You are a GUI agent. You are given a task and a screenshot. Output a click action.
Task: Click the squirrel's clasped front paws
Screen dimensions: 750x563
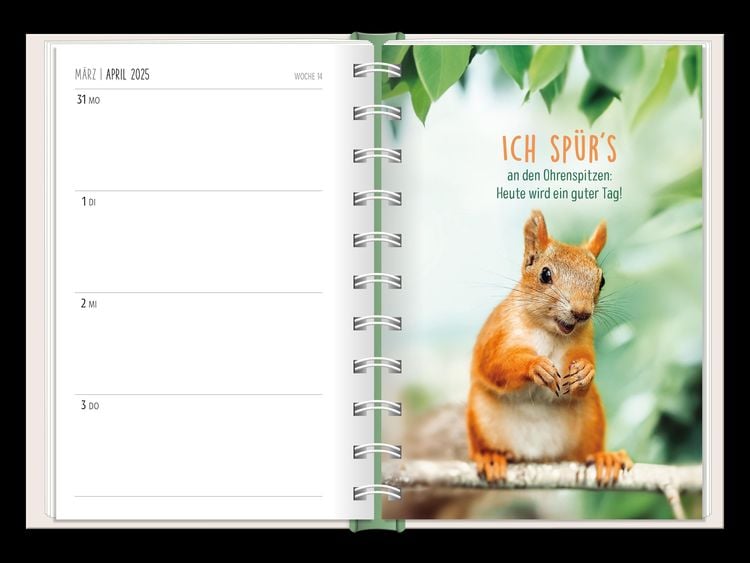click(561, 375)
